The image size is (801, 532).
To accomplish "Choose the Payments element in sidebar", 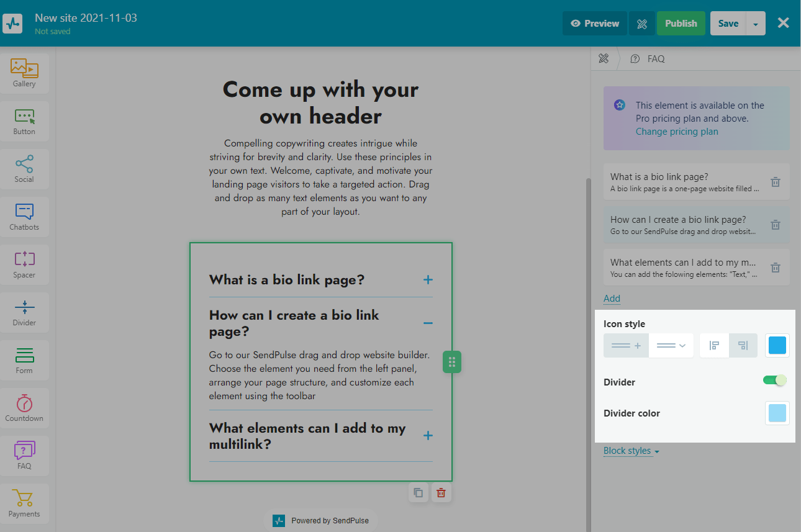I will click(24, 503).
